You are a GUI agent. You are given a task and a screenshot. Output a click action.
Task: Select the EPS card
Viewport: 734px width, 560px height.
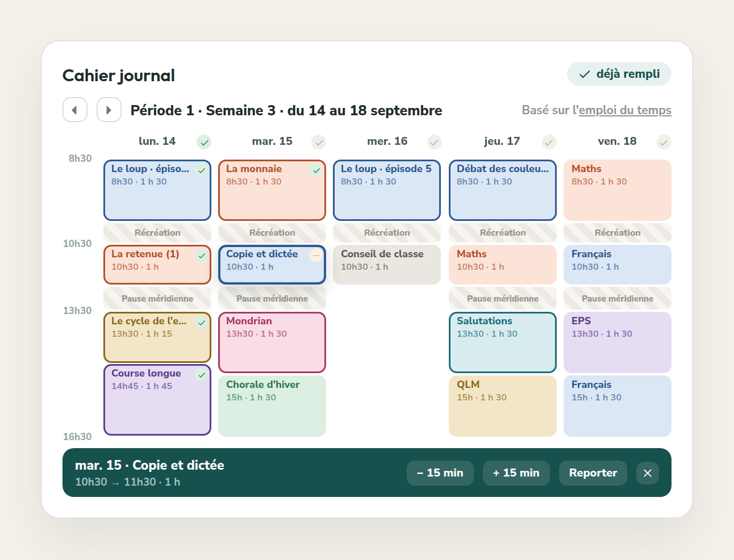pyautogui.click(x=618, y=342)
